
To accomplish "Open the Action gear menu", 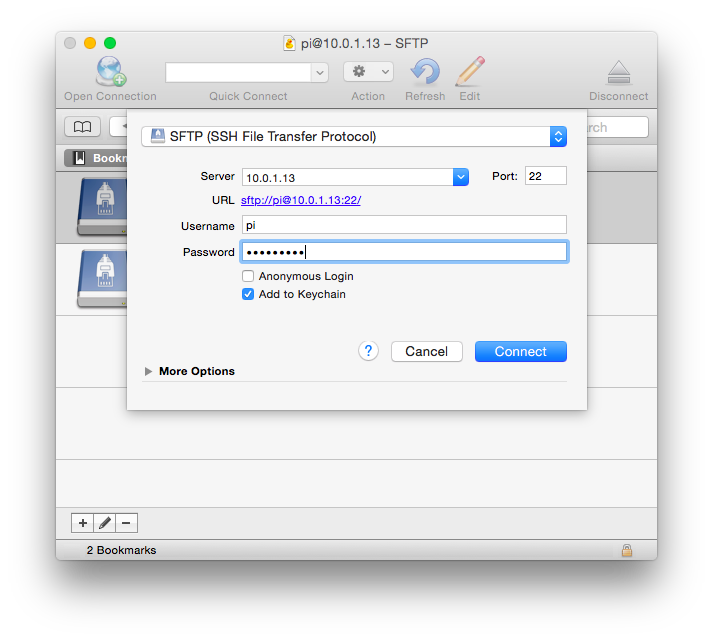I will point(368,71).
